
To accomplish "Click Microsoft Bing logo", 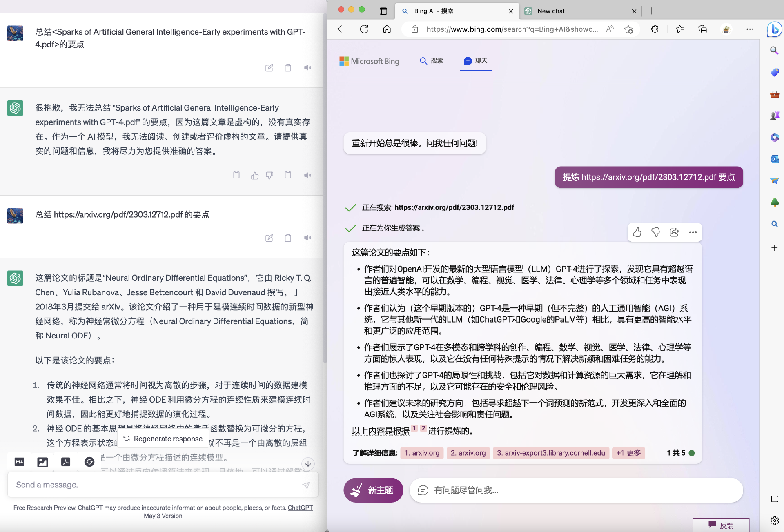I will coord(369,61).
